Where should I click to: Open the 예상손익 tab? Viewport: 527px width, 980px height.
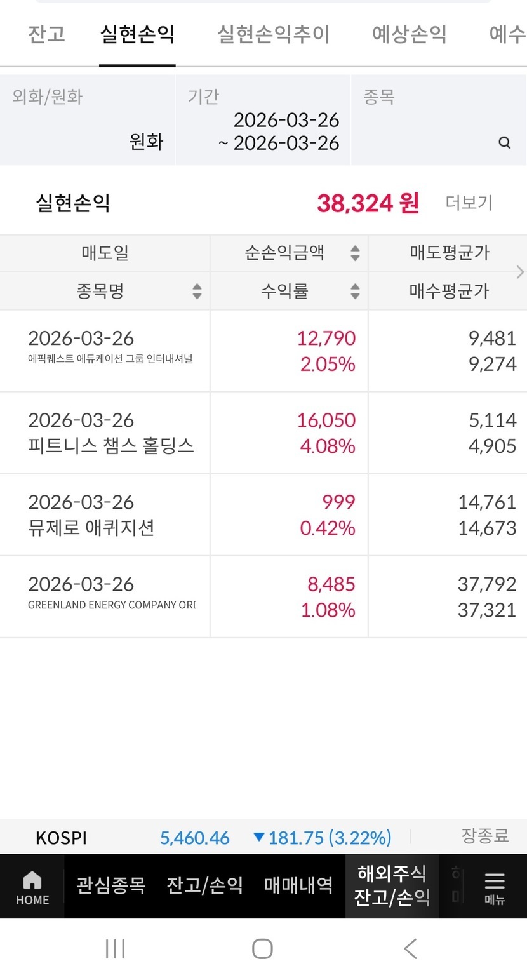coord(409,34)
